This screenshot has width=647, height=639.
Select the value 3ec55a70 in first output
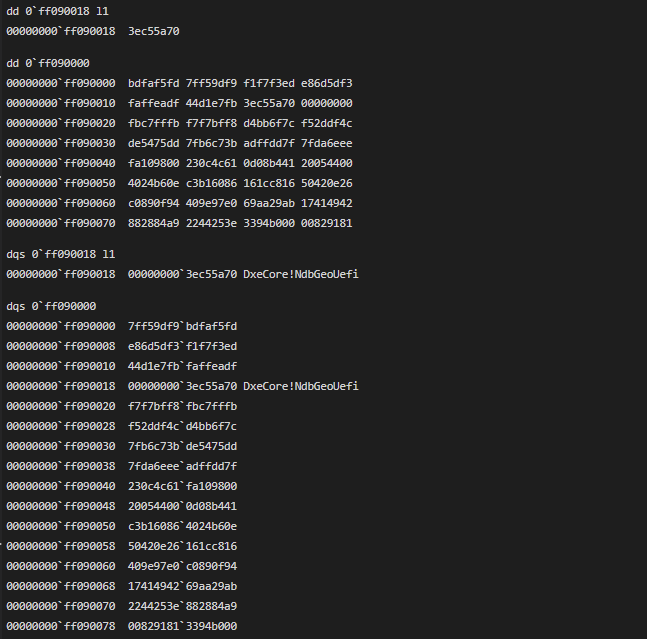pyautogui.click(x=153, y=31)
